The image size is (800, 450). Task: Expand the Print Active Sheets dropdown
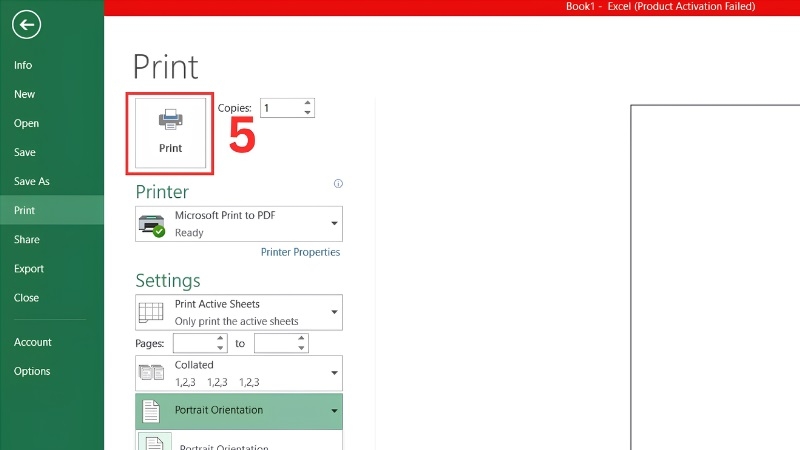(x=334, y=312)
